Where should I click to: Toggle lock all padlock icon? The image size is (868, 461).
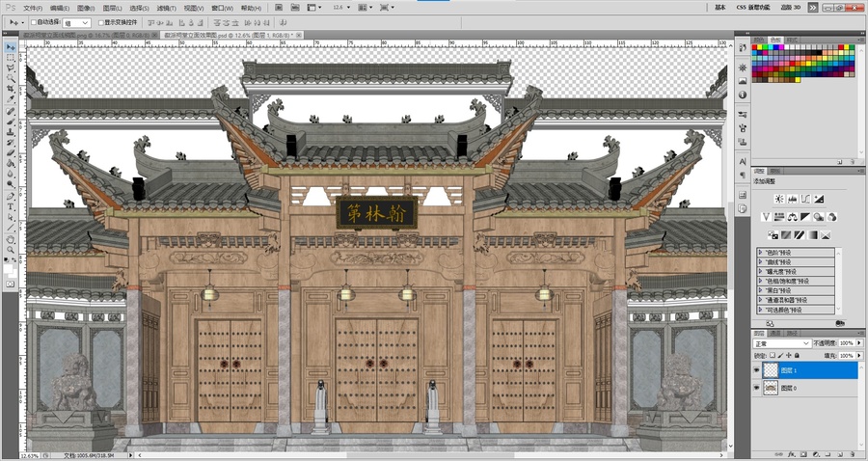click(x=797, y=355)
